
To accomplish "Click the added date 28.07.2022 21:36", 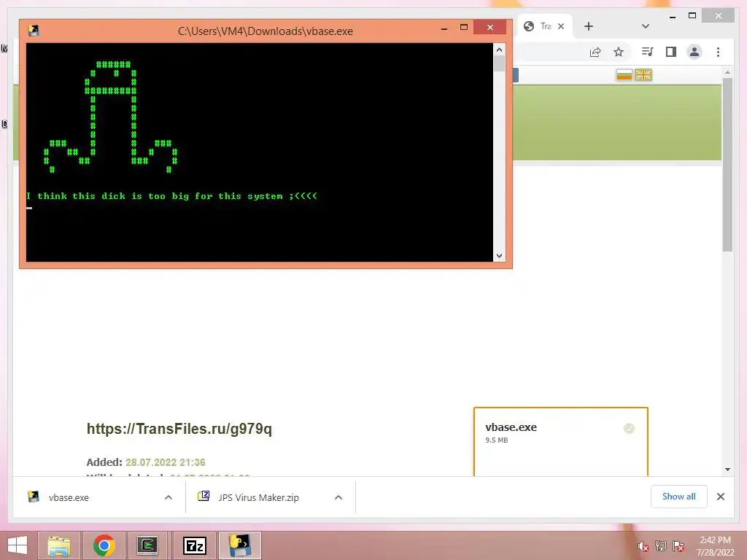I will pos(166,462).
